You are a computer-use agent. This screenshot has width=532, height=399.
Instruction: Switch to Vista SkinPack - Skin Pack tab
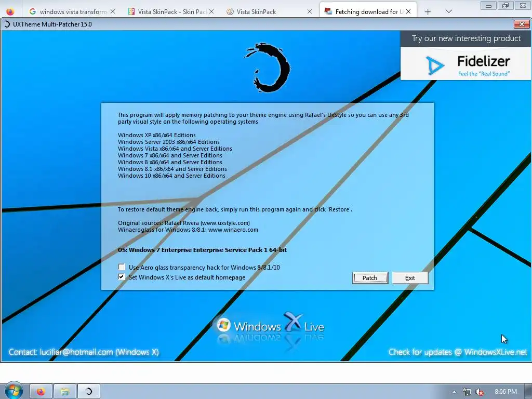170,11
